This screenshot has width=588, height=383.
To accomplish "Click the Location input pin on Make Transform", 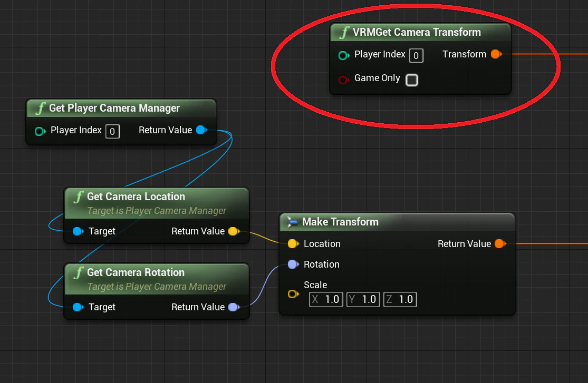I will click(x=293, y=243).
